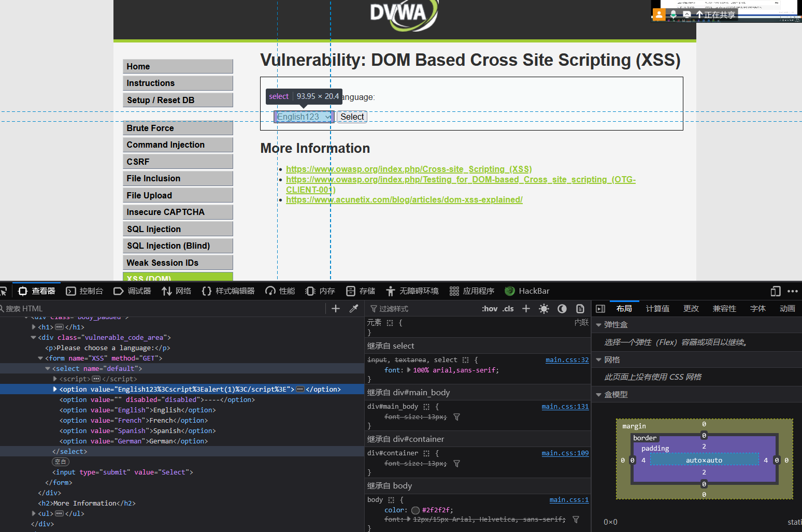Open the 应用程序 application tab
The width and height of the screenshot is (802, 532).
[472, 291]
